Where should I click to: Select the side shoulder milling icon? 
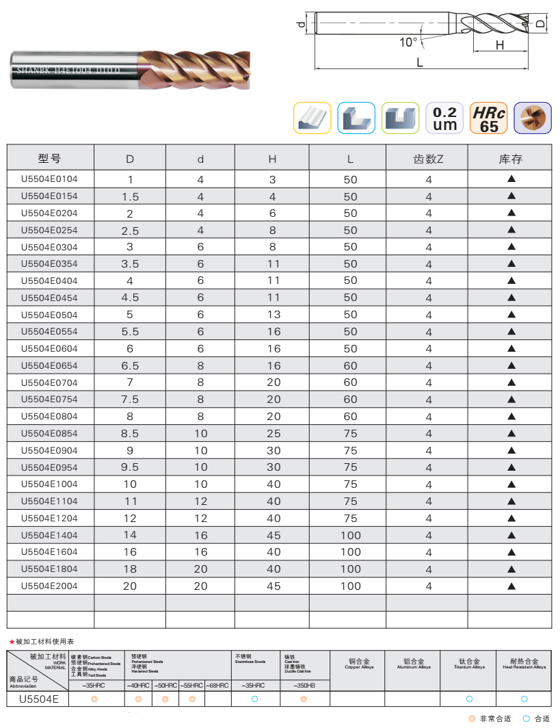356,118
